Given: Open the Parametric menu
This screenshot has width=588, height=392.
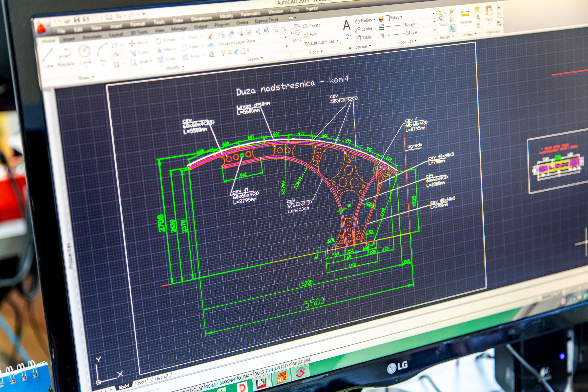Looking at the screenshot, I should point(250,14).
